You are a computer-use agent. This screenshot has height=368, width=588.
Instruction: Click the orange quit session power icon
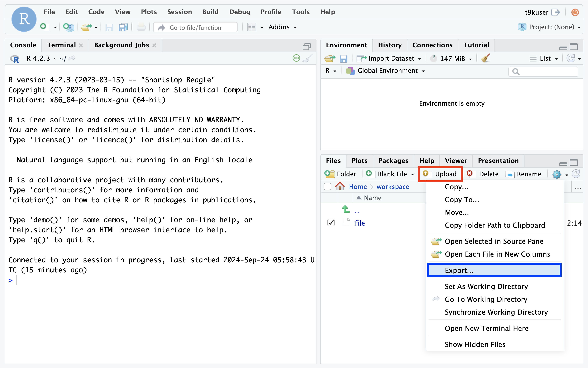point(575,12)
